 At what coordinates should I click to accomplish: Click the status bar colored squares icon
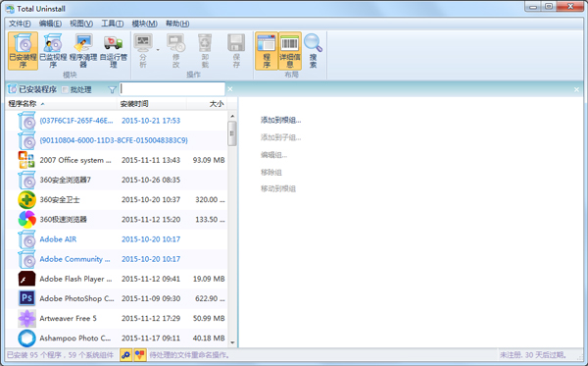pyautogui.click(x=140, y=355)
